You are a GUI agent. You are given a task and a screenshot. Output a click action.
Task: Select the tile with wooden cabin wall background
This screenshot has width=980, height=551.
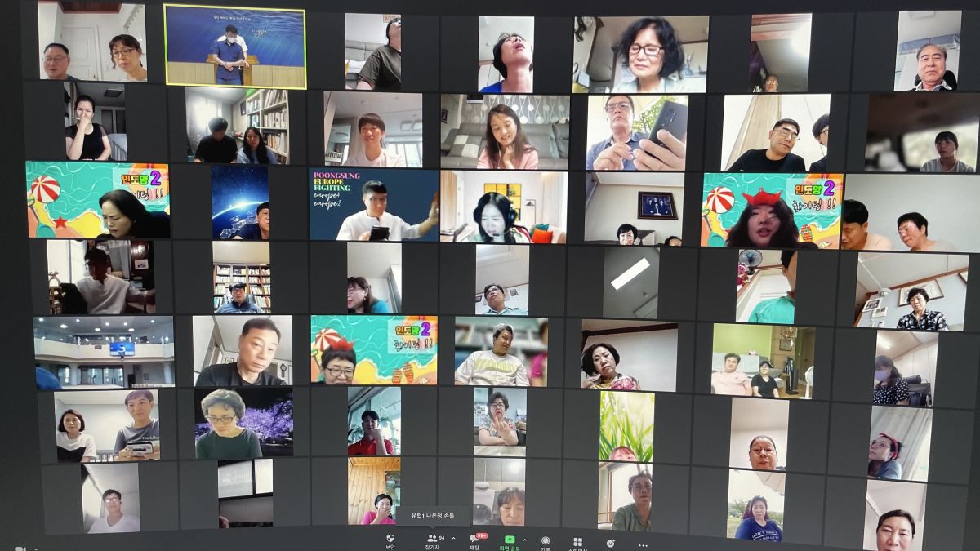pyautogui.click(x=374, y=490)
